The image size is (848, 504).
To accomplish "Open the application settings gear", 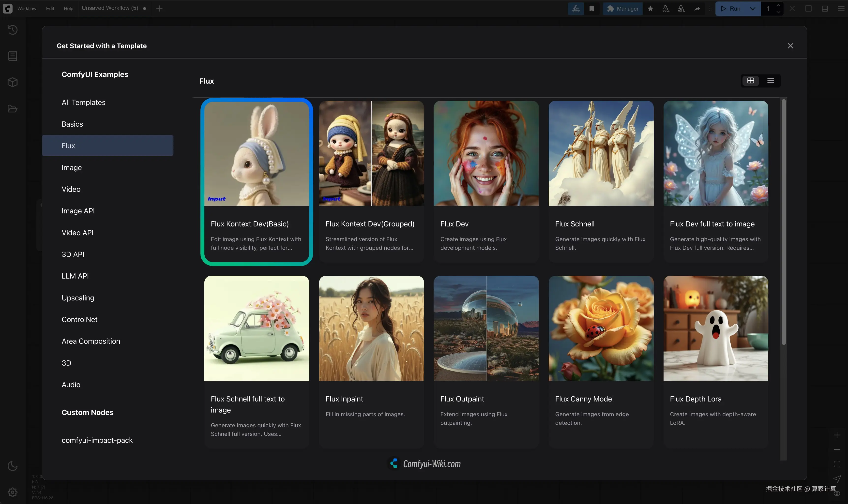I will [x=13, y=492].
